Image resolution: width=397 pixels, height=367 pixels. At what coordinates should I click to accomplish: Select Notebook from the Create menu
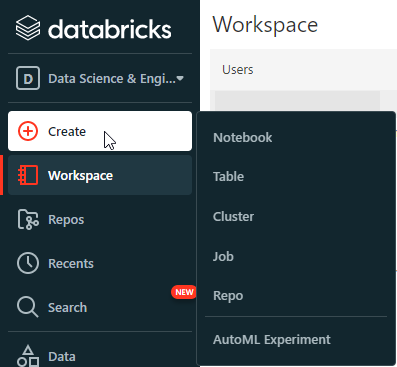pyautogui.click(x=243, y=137)
